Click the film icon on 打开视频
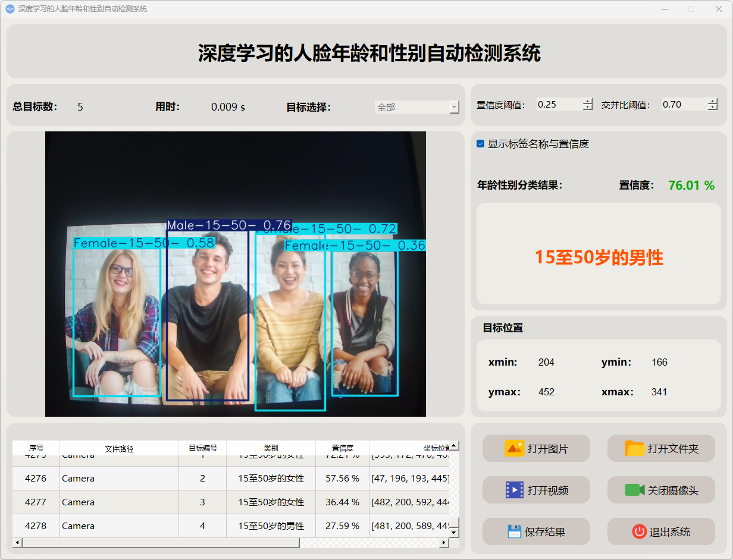Viewport: 733px width, 560px height. 514,490
